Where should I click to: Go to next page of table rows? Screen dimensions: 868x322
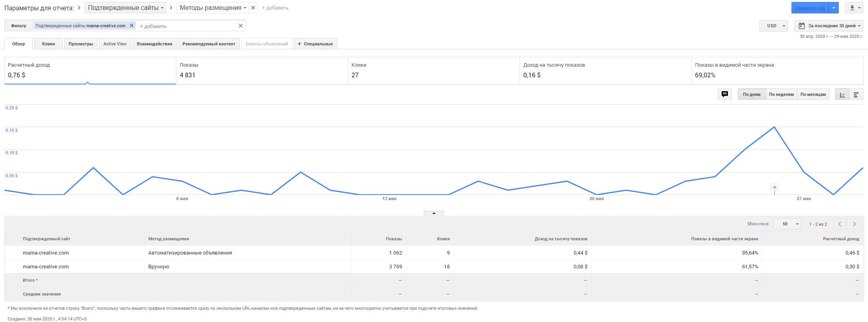click(855, 224)
